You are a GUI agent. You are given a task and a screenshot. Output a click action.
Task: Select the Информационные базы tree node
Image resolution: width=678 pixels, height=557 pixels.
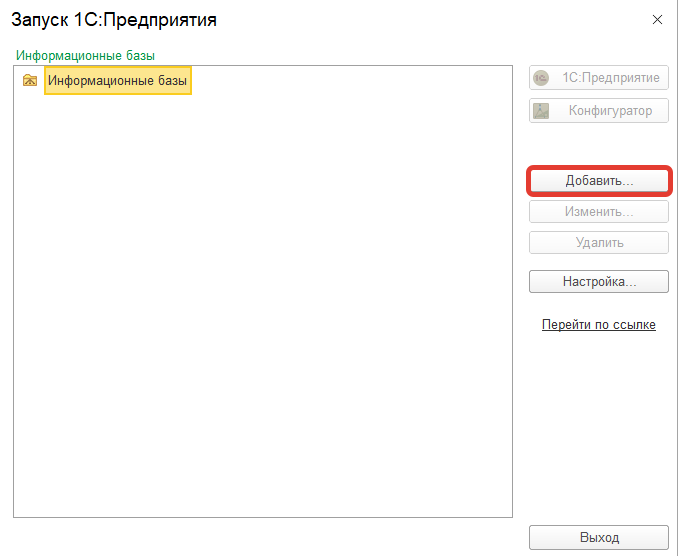117,81
